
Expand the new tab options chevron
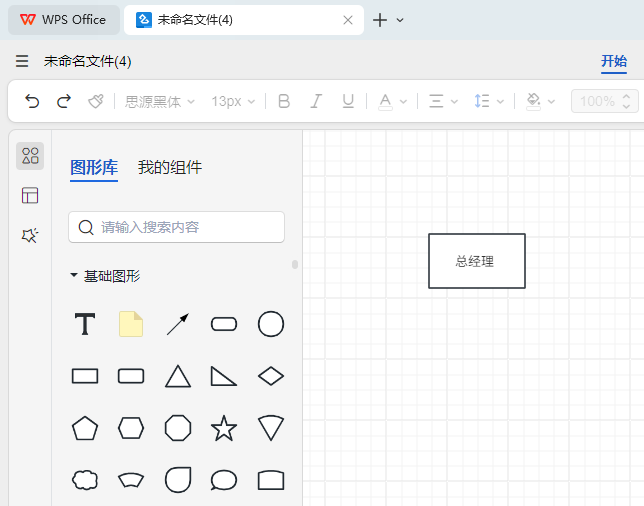400,20
